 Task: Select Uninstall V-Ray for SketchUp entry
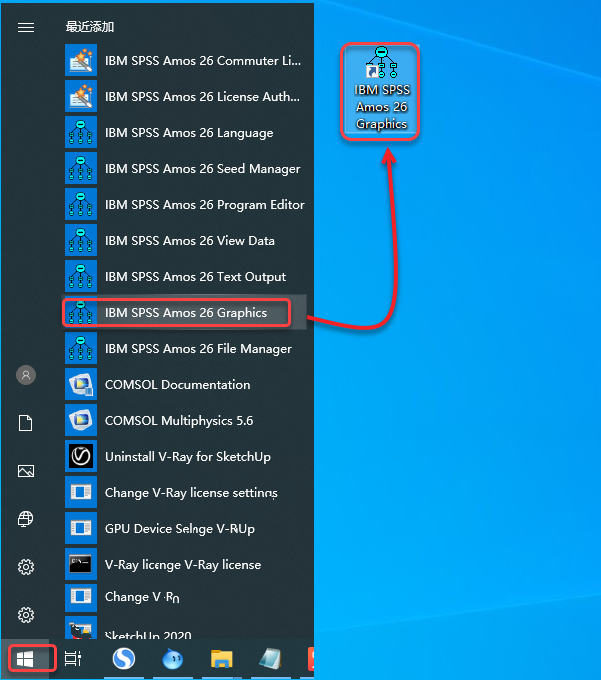(185, 456)
